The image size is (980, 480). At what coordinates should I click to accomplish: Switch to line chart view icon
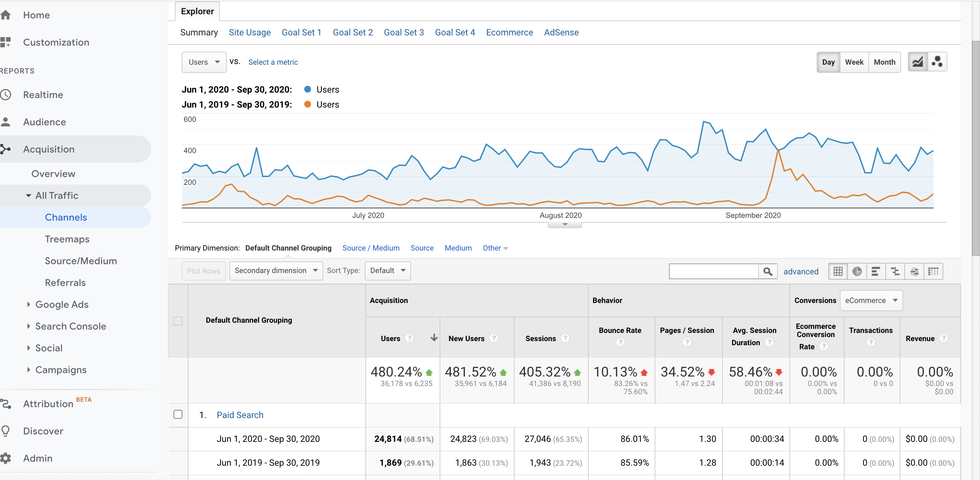pos(918,62)
